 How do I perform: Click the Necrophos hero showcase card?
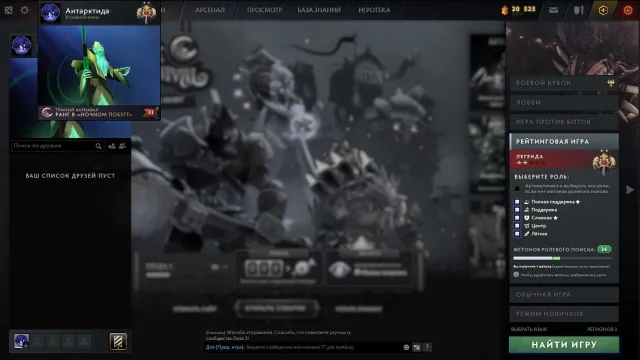[x=99, y=65]
